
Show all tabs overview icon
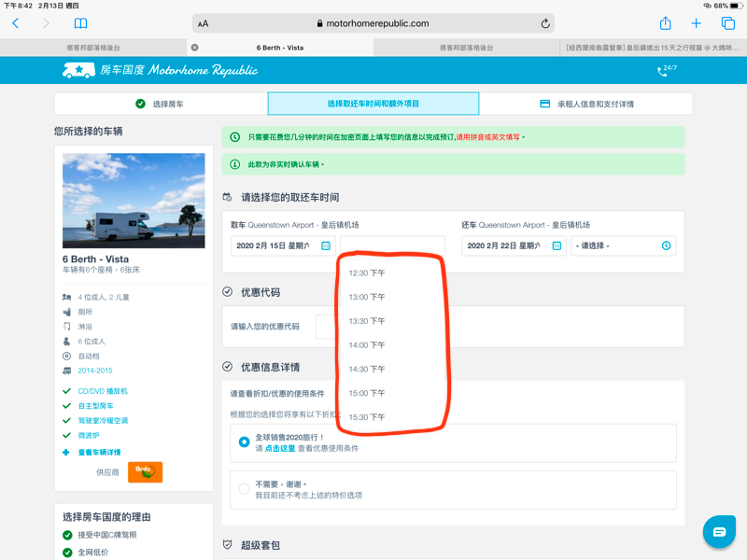728,23
